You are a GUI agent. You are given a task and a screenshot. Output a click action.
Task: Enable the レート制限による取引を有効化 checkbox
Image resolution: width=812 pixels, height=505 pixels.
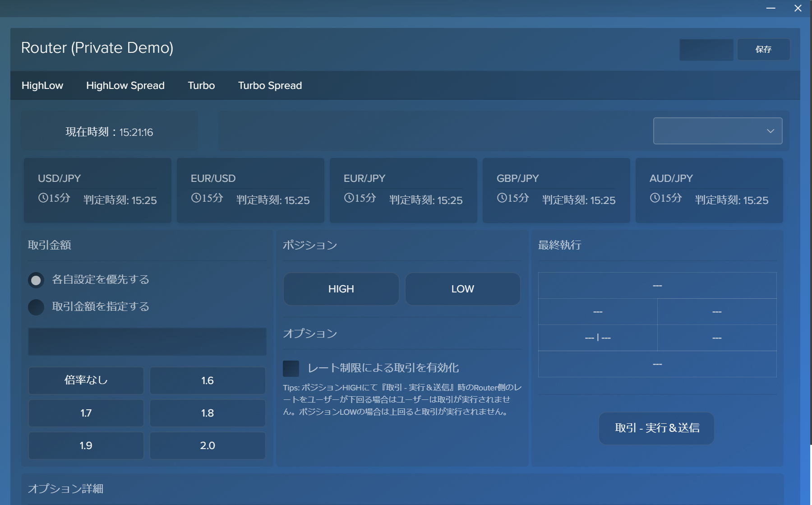point(291,368)
